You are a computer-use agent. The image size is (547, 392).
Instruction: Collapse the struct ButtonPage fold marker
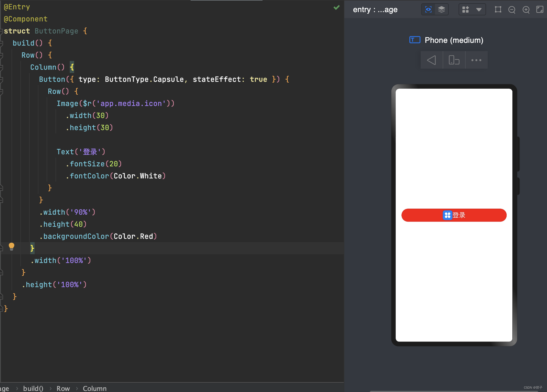(1, 31)
